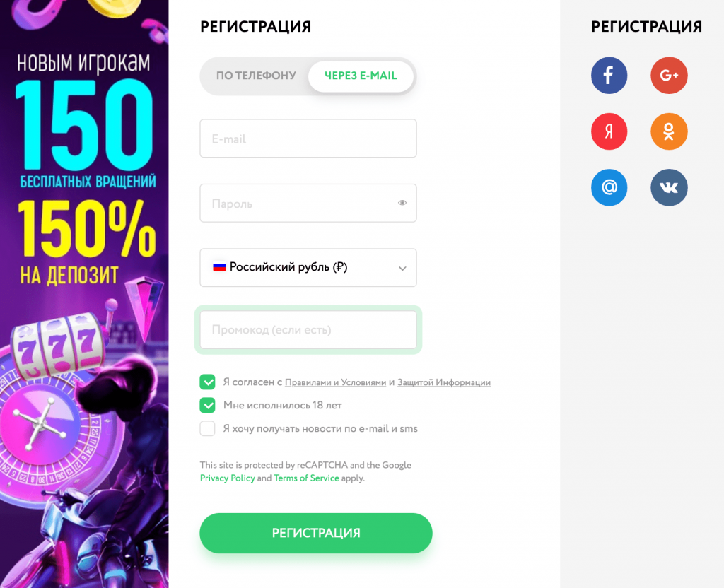Screen dimensions: 724x588
Task: Sign up with the VK icon
Action: pos(668,187)
